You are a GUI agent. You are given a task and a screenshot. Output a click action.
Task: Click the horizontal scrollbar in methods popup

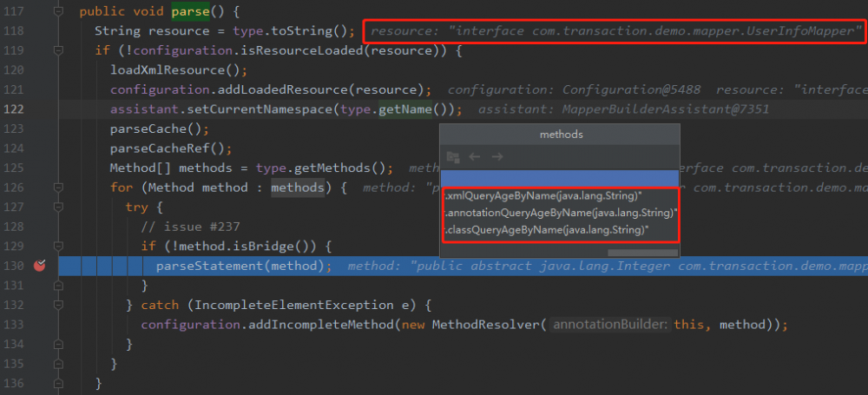tap(642, 253)
